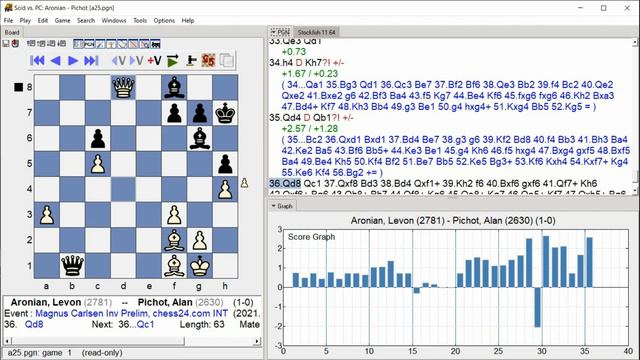This screenshot has height=360, width=640.
Task: Step back one move
Action: tap(56, 61)
